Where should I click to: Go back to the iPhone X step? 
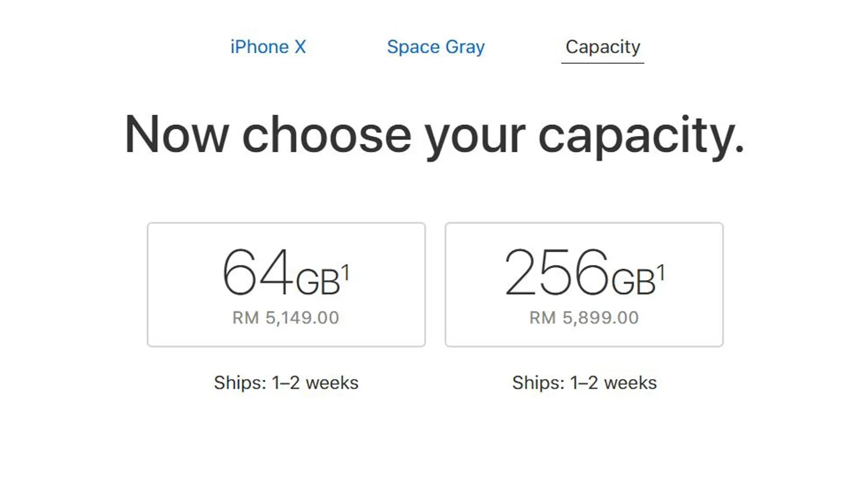click(268, 47)
